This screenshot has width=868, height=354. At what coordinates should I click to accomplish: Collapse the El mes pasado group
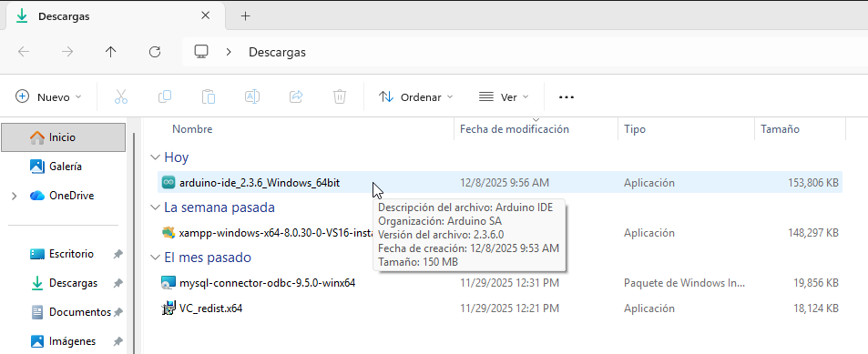[x=155, y=258]
